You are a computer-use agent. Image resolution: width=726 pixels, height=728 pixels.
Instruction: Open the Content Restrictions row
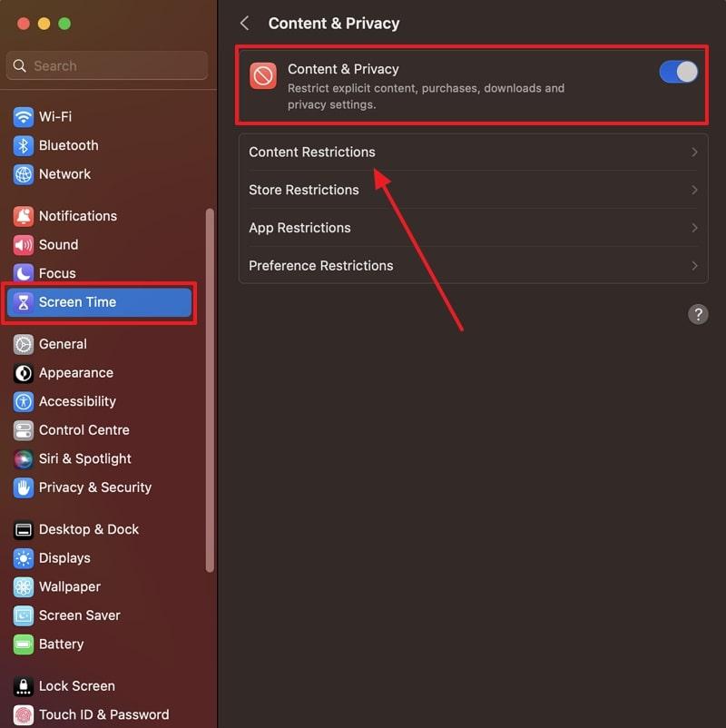click(473, 152)
